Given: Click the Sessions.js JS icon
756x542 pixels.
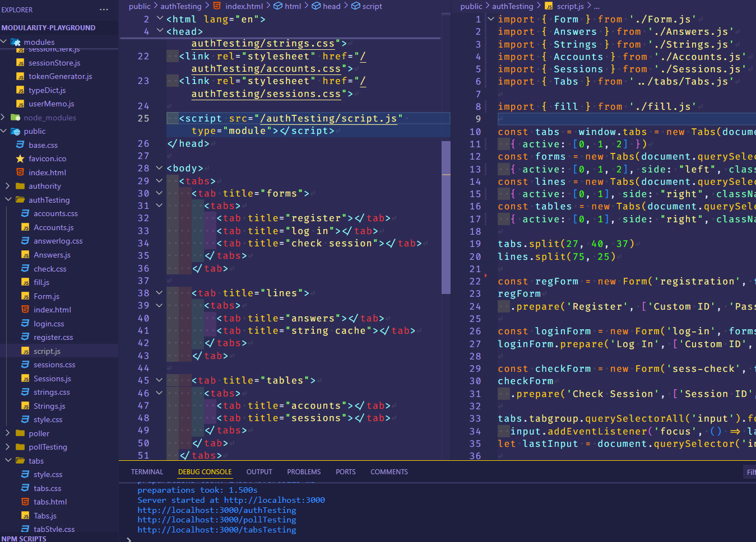Looking at the screenshot, I should point(25,379).
